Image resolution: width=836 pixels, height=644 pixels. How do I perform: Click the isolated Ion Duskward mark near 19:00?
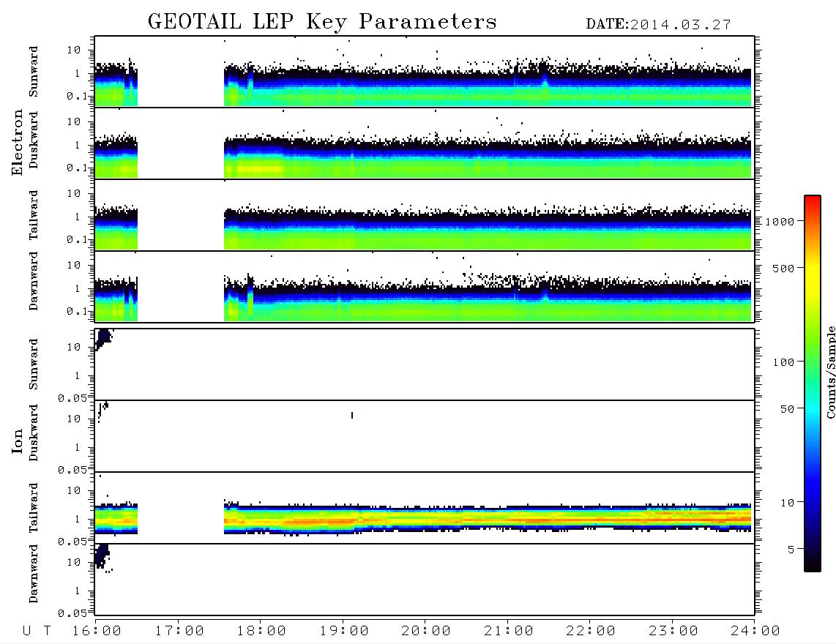tap(352, 415)
